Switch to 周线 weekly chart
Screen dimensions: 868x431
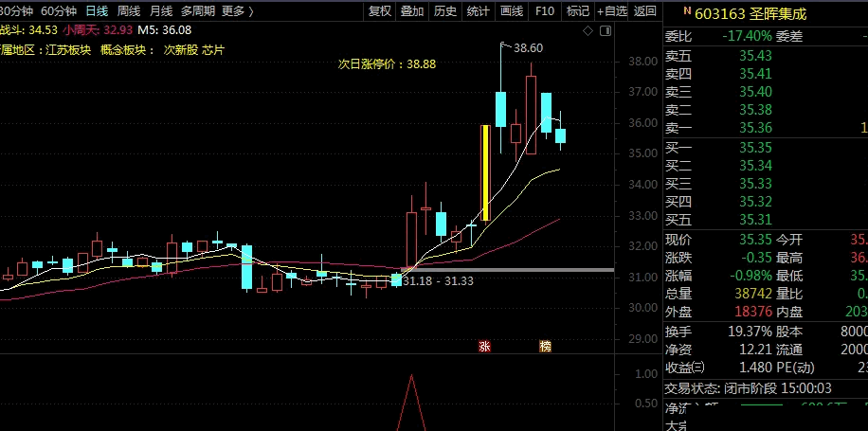129,11
